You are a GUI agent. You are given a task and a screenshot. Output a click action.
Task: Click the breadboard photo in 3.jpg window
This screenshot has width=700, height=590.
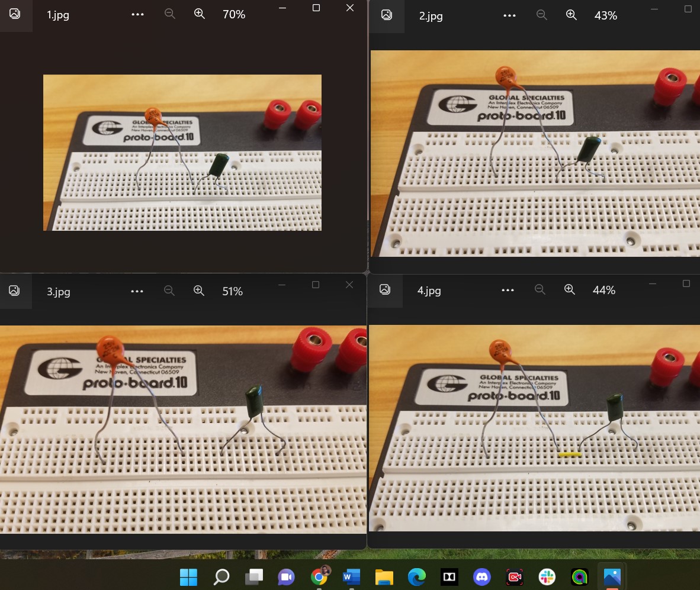[183, 430]
